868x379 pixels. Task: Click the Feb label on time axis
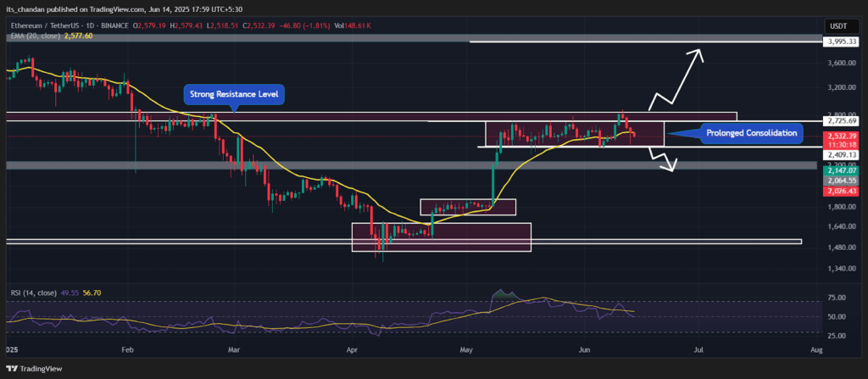pyautogui.click(x=128, y=350)
